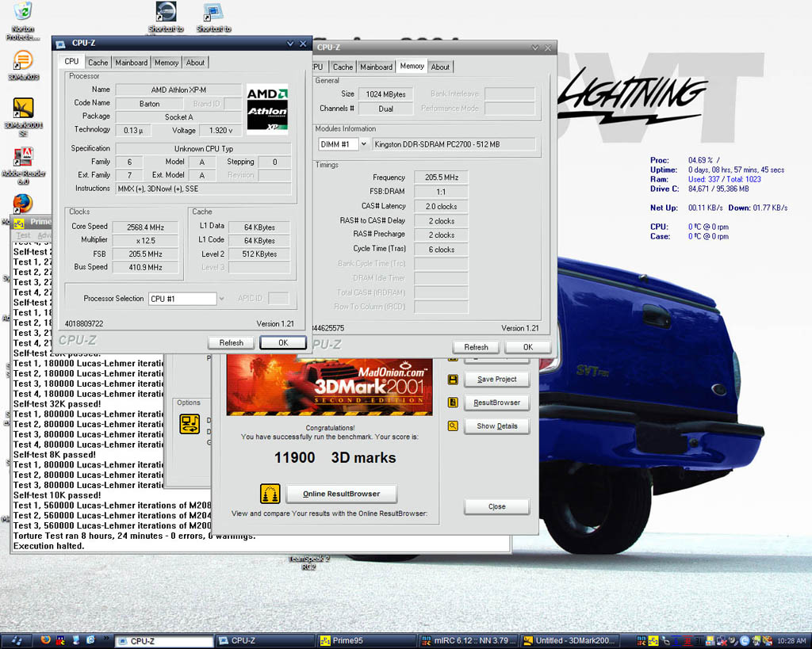Click the score text '11900'
The width and height of the screenshot is (812, 649).
295,458
